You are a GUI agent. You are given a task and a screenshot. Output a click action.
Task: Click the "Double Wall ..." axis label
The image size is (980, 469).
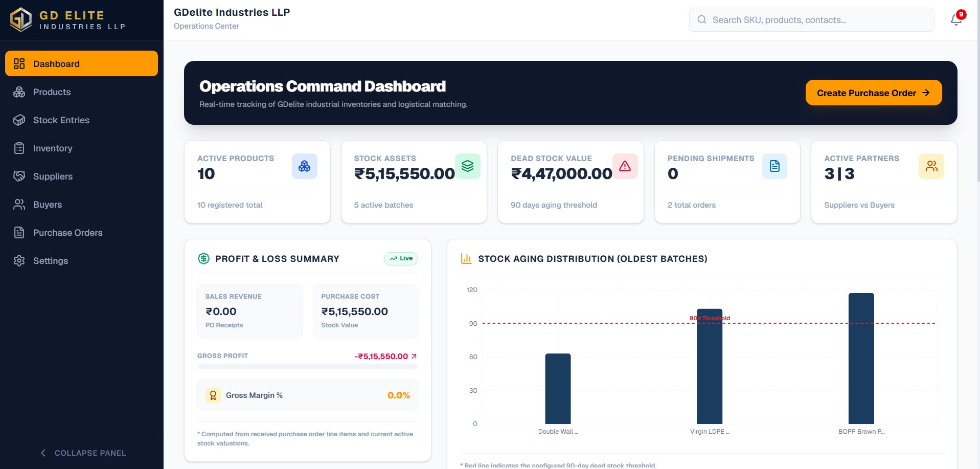coord(558,432)
